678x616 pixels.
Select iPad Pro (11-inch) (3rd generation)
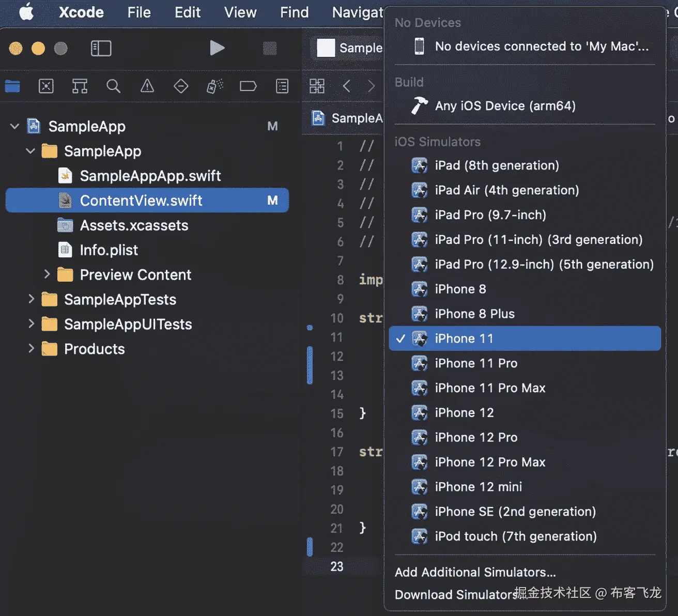(525, 240)
